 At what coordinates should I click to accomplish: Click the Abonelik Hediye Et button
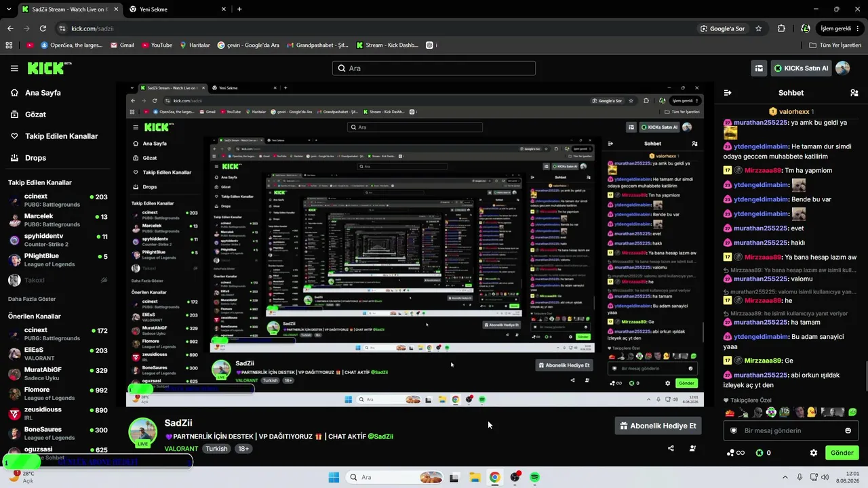pyautogui.click(x=658, y=426)
